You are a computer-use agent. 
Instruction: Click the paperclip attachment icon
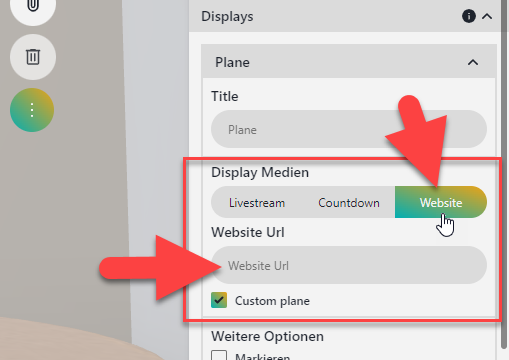[33, 5]
